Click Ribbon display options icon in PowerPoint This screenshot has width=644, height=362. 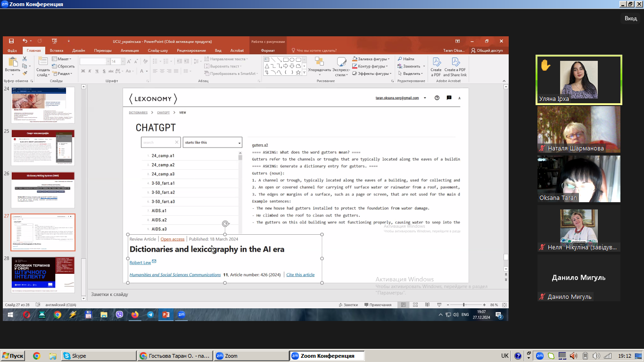pos(457,41)
